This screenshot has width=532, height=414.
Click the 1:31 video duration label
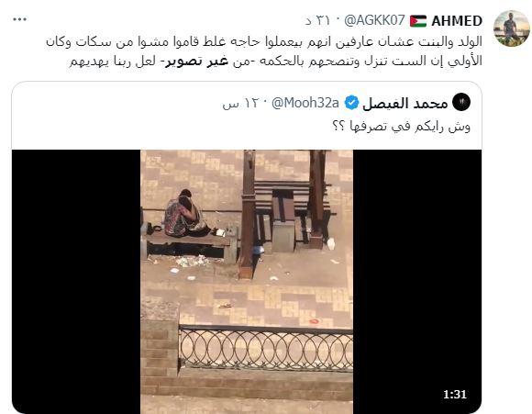point(455,395)
